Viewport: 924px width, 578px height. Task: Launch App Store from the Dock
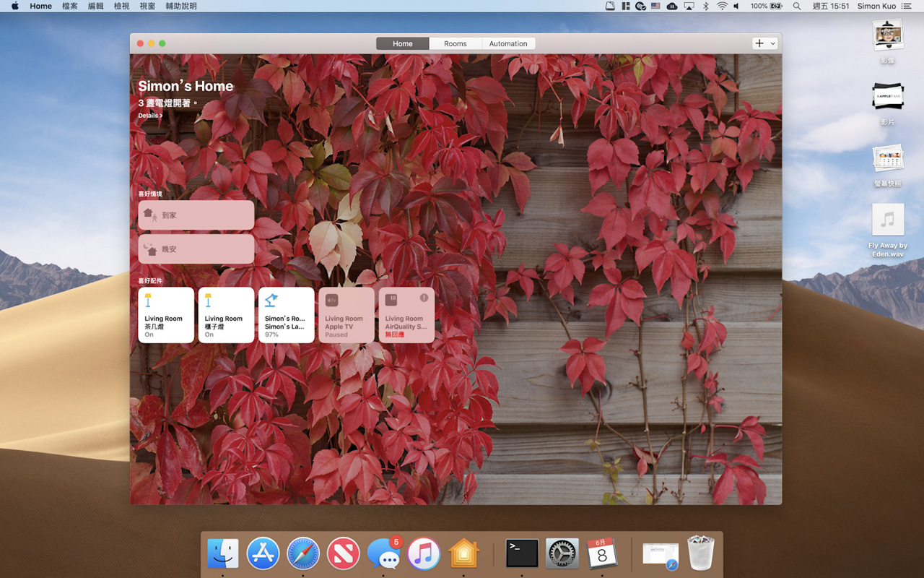click(263, 553)
